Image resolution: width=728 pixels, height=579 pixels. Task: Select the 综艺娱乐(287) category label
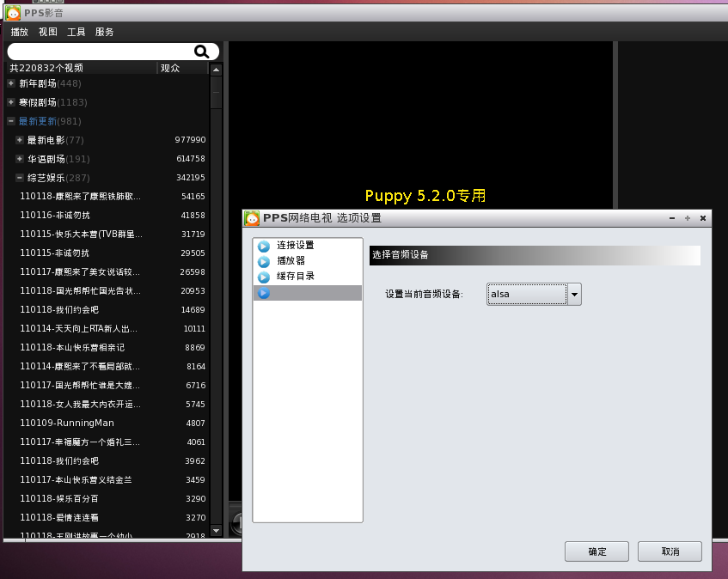tap(58, 178)
